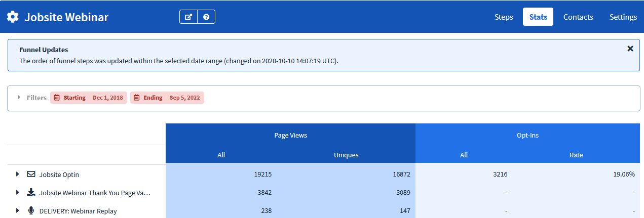Select the 3089 unique views value

pos(402,193)
